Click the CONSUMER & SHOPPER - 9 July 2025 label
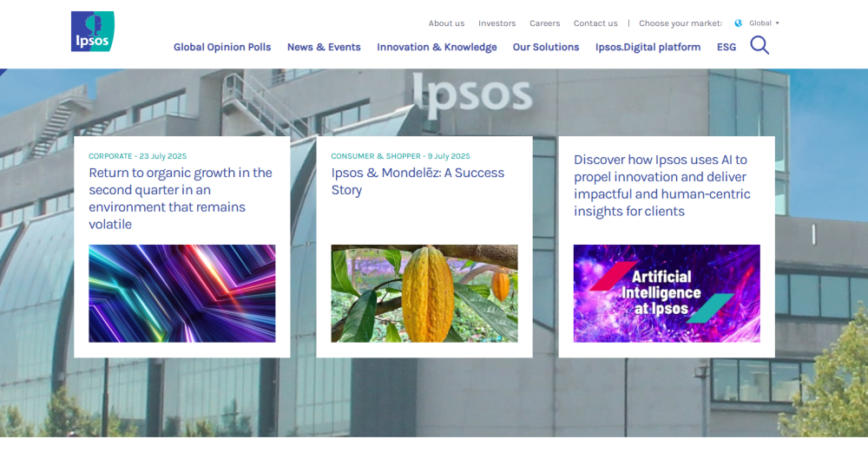Viewport: 868px width, 465px height. 400,156
